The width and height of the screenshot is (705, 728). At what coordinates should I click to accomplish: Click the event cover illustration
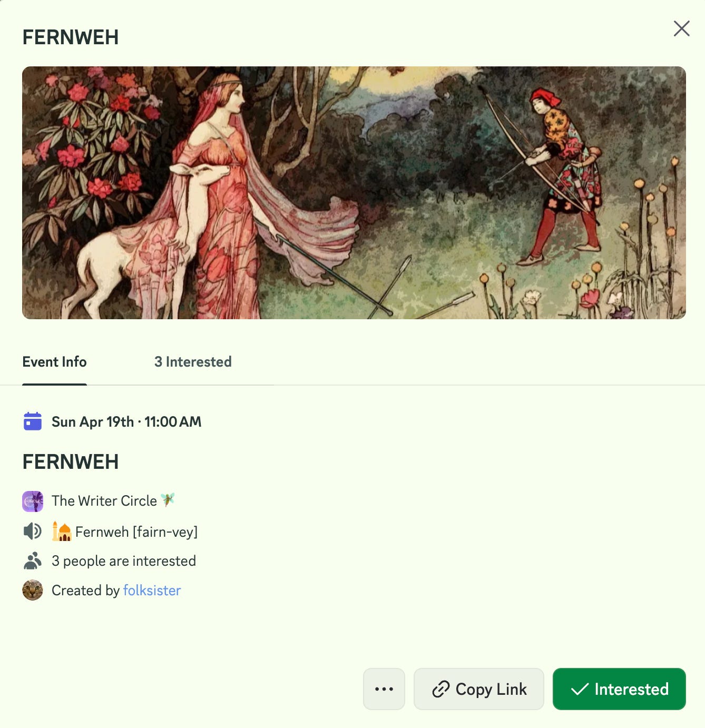coord(354,193)
